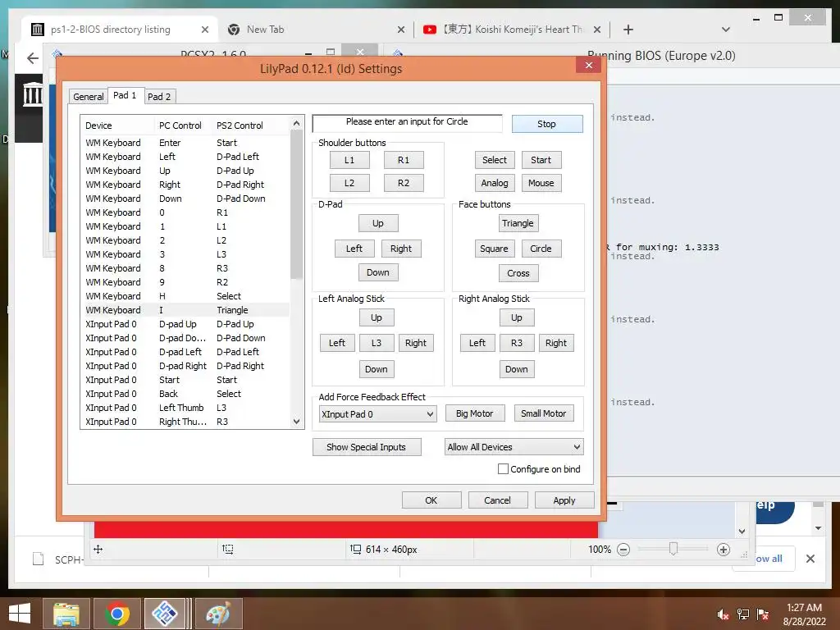This screenshot has height=630, width=840.
Task: Click the network tray icon
Action: [x=743, y=614]
